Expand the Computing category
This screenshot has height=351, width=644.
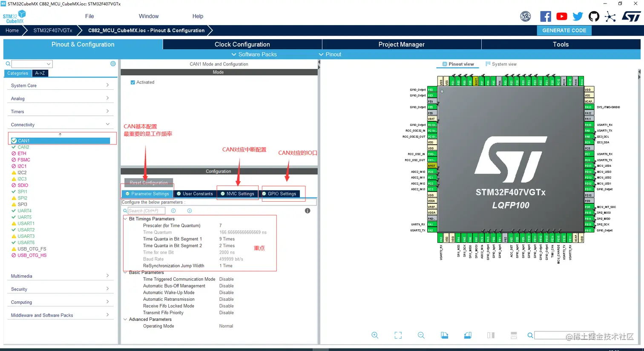(60, 302)
